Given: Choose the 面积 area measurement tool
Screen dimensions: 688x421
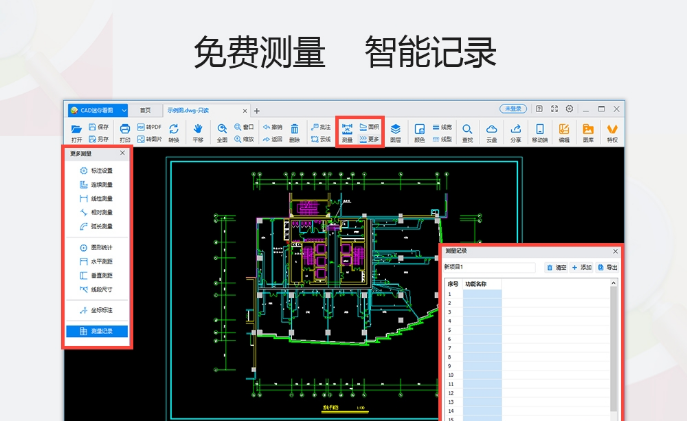Looking at the screenshot, I should click(x=369, y=127).
